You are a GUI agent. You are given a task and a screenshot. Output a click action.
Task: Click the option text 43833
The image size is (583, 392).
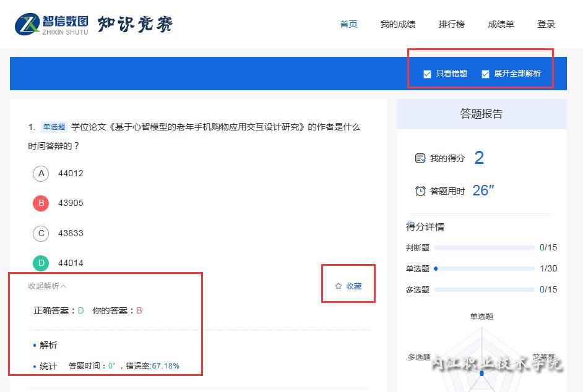71,233
